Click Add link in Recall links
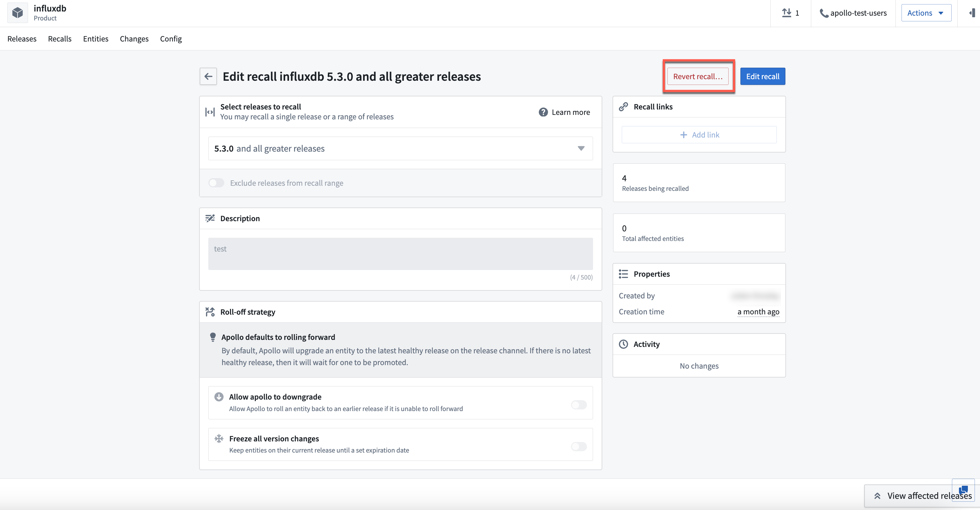Viewport: 980px width, 510px height. coord(699,135)
